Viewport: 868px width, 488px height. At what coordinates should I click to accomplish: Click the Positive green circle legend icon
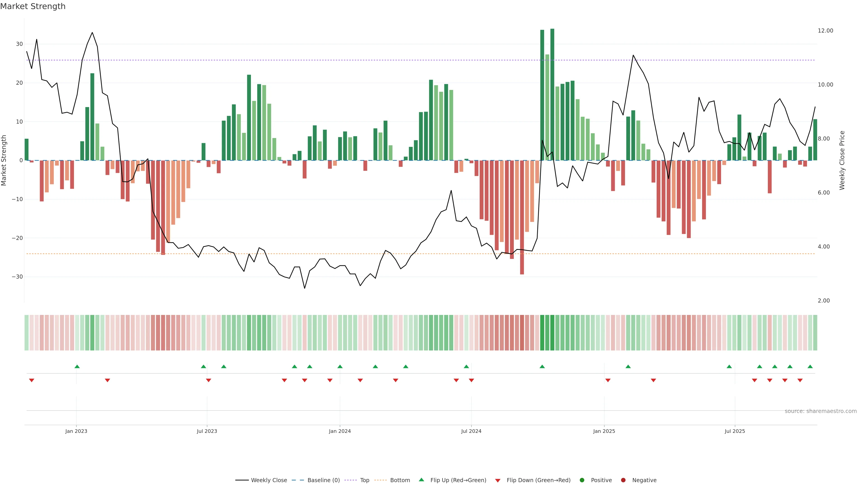[582, 480]
